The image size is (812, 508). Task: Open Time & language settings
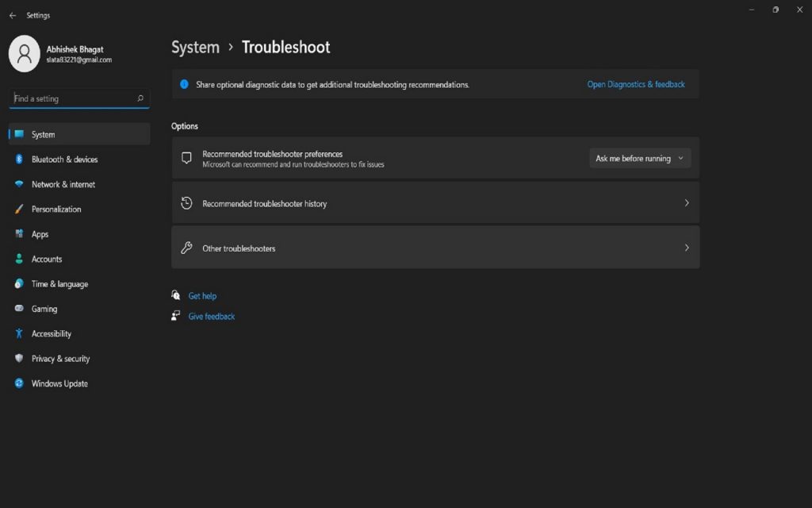pos(18,283)
